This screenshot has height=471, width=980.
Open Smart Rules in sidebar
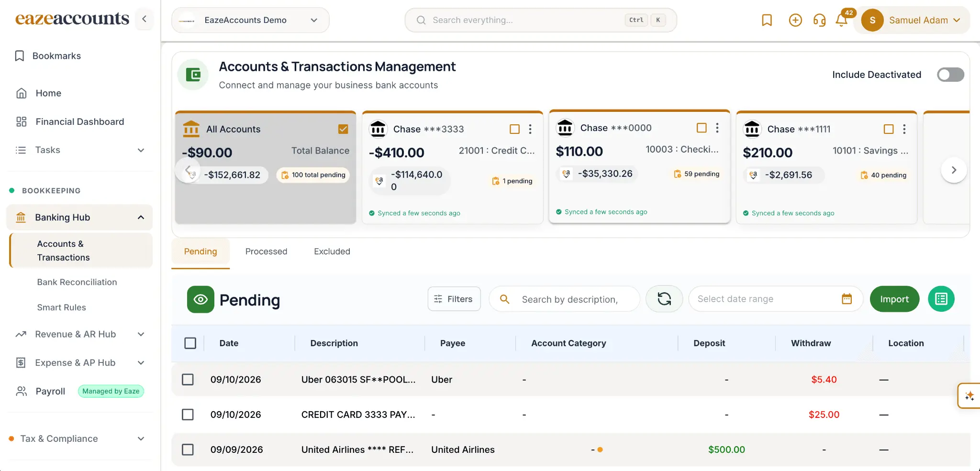tap(62, 307)
